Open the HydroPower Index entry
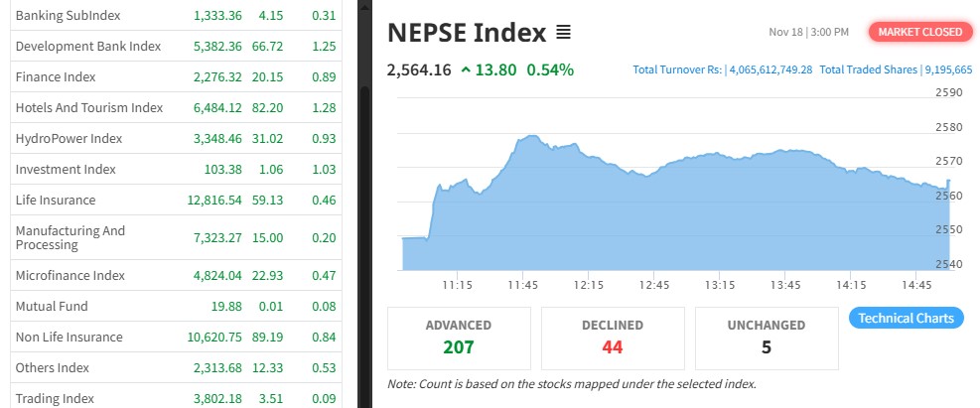 69,138
